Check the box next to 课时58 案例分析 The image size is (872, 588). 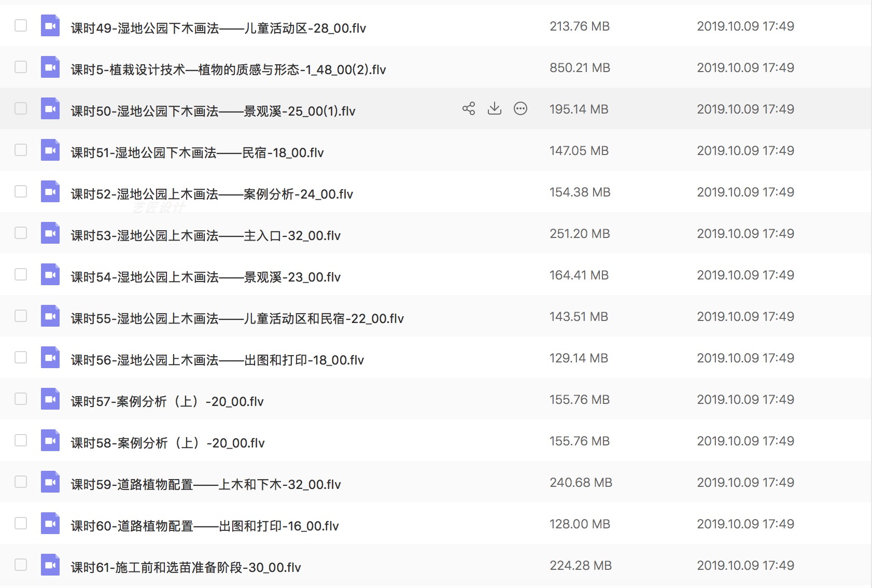[21, 440]
